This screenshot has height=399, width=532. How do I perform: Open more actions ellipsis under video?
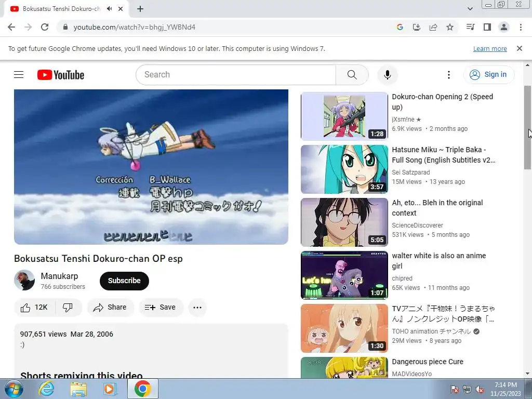[x=197, y=308]
